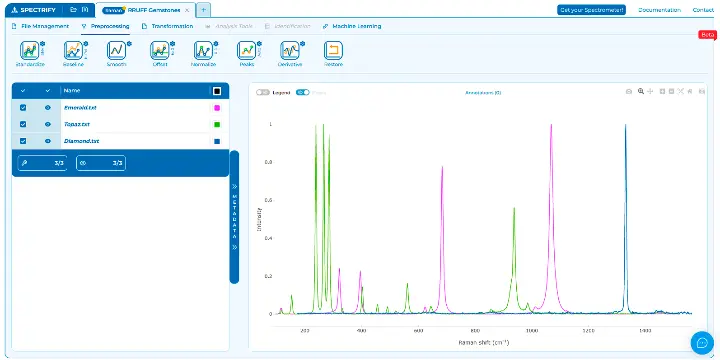Click the open folder icon in header

[73, 10]
